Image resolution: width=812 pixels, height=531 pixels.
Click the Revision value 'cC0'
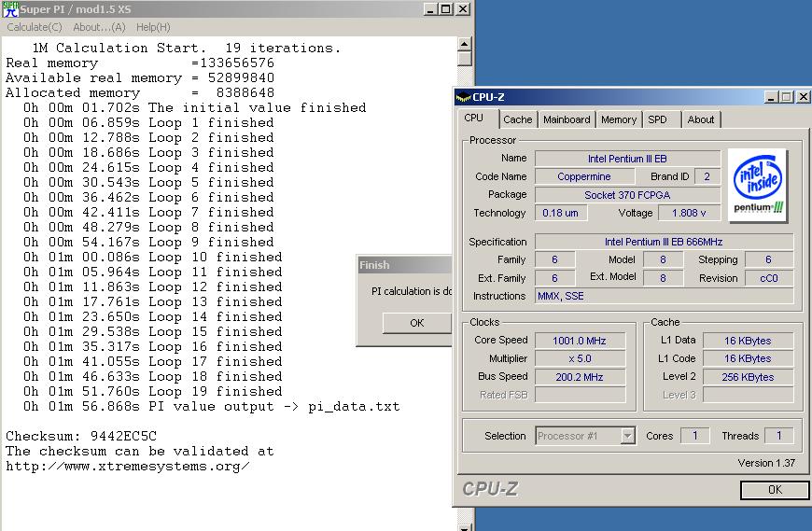[769, 278]
